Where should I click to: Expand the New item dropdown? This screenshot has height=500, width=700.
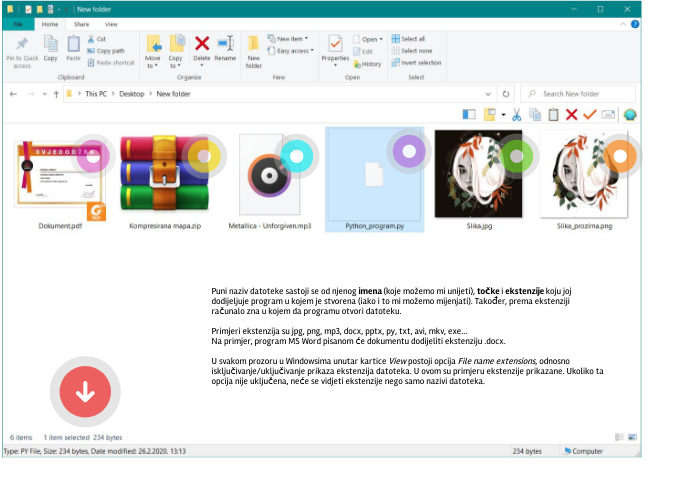coord(292,39)
